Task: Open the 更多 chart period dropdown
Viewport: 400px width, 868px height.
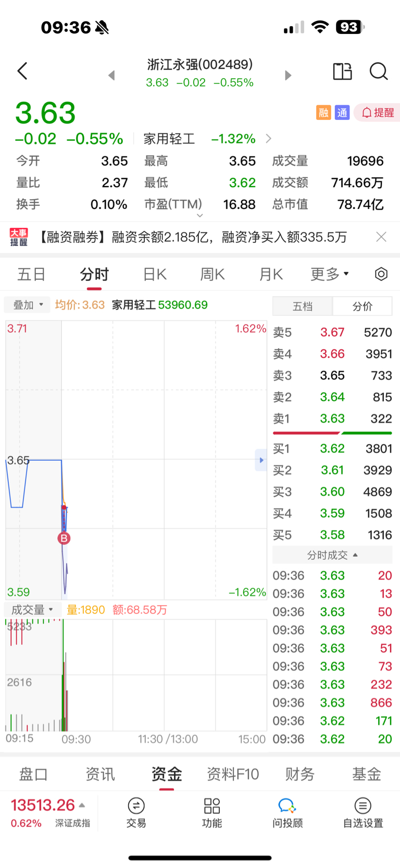Action: tap(330, 274)
